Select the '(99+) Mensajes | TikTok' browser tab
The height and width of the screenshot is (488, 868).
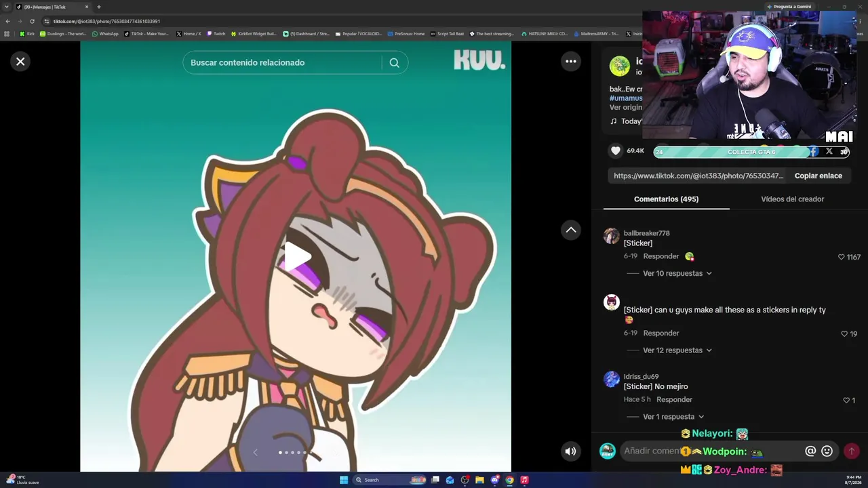pos(53,7)
